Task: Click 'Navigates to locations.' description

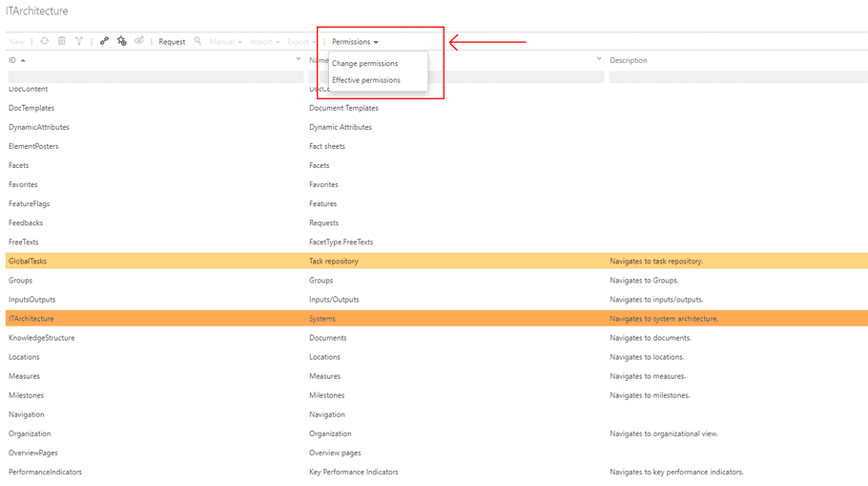Action: (647, 357)
